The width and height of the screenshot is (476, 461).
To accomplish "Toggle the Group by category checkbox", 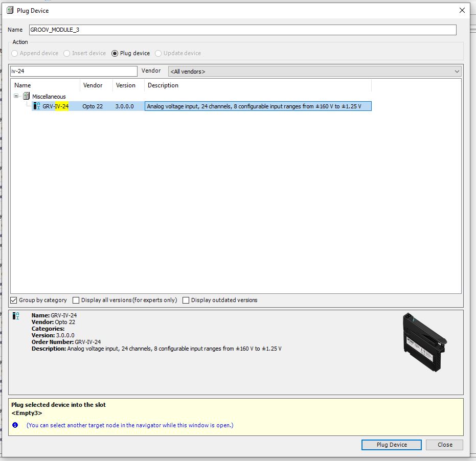I will (14, 300).
